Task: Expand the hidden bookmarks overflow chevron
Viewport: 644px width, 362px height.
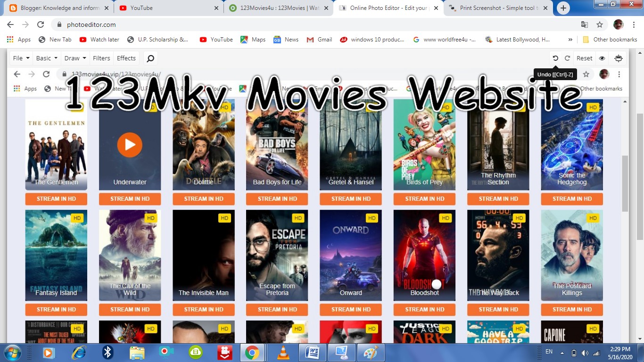Action: (x=570, y=40)
